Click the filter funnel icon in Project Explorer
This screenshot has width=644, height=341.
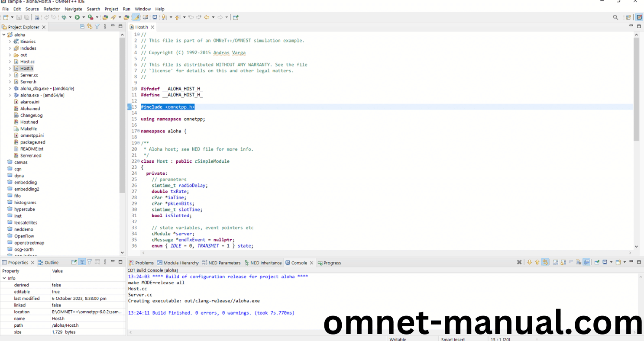pyautogui.click(x=97, y=27)
